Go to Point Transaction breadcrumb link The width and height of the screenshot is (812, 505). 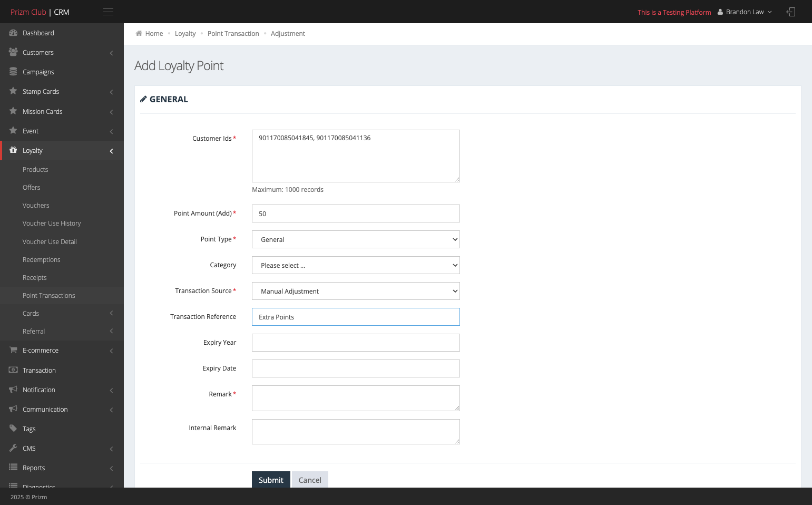pyautogui.click(x=233, y=33)
